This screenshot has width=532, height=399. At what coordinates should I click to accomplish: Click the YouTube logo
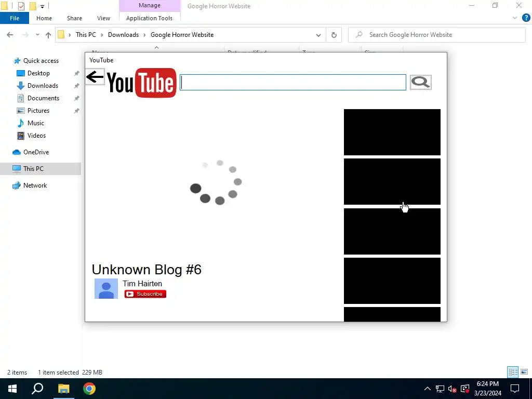pyautogui.click(x=142, y=83)
